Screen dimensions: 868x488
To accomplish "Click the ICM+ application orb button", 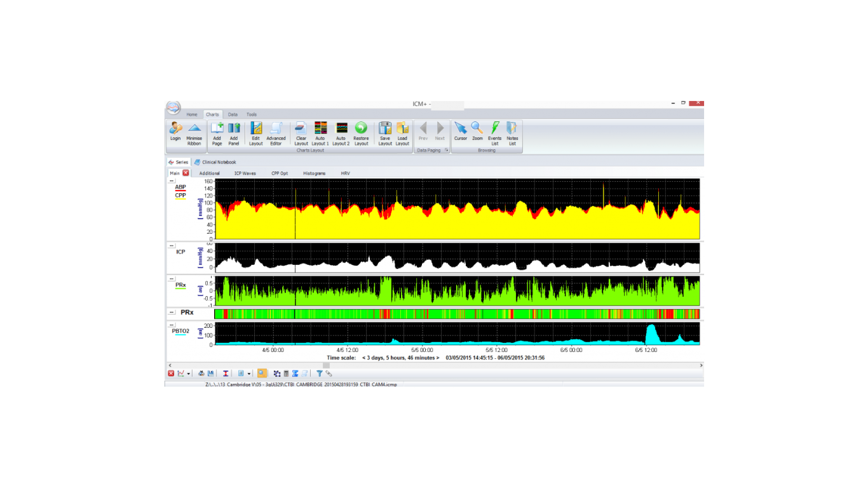I will tap(173, 108).
